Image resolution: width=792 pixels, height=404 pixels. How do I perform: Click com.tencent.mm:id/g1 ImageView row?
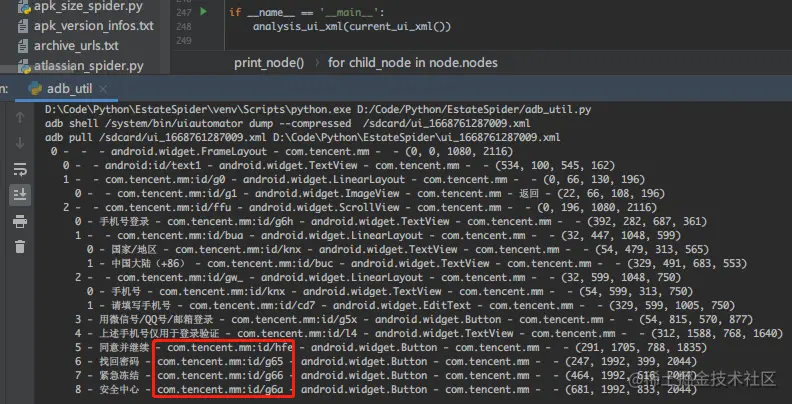[370, 193]
